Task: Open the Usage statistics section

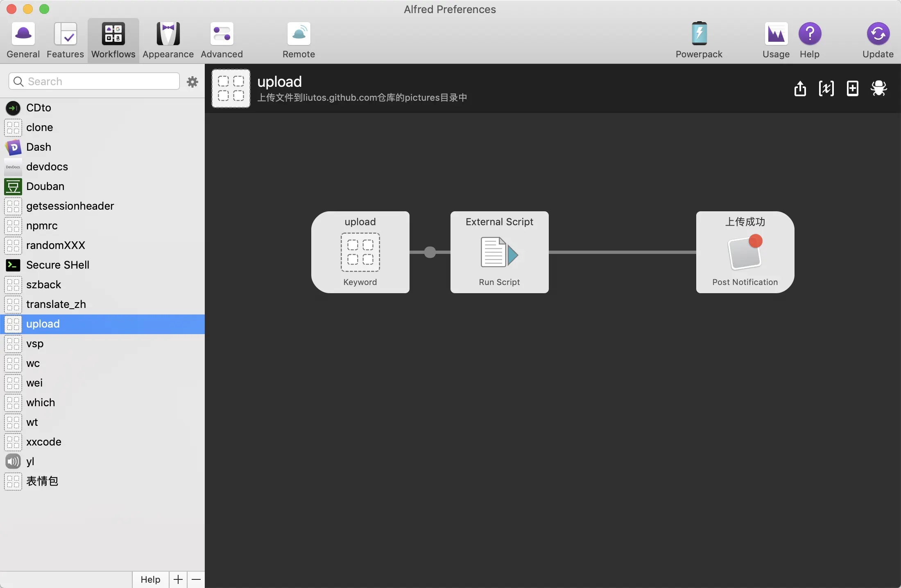Action: click(775, 40)
